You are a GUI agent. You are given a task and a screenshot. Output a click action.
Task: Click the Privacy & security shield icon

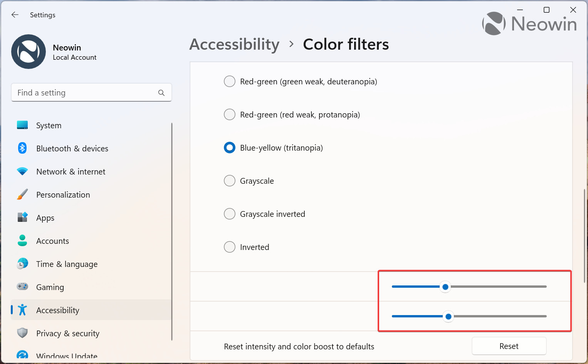click(22, 333)
